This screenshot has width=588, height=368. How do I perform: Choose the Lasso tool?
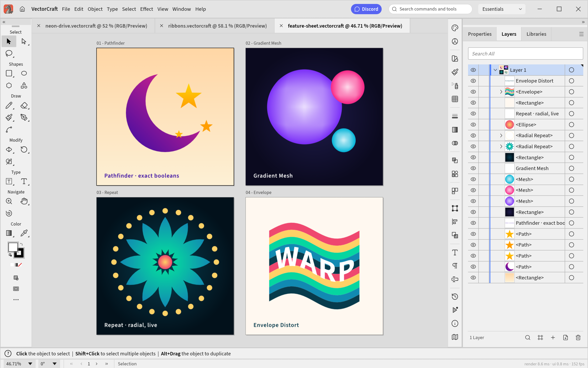pyautogui.click(x=9, y=53)
